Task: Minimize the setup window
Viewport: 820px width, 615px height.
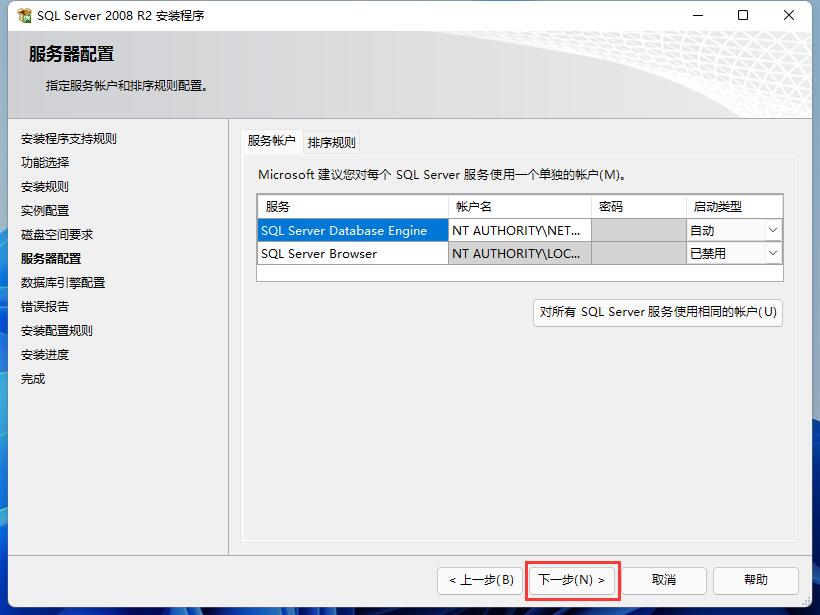Action: [x=698, y=15]
